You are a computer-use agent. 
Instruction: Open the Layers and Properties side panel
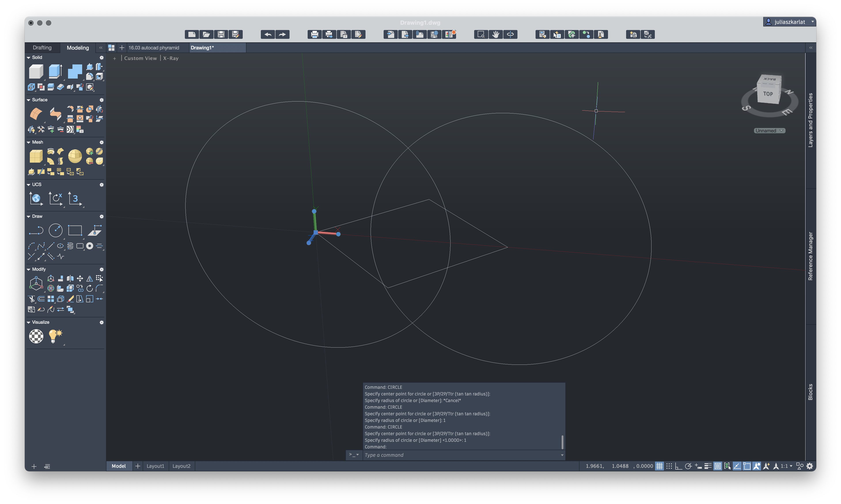point(811,120)
